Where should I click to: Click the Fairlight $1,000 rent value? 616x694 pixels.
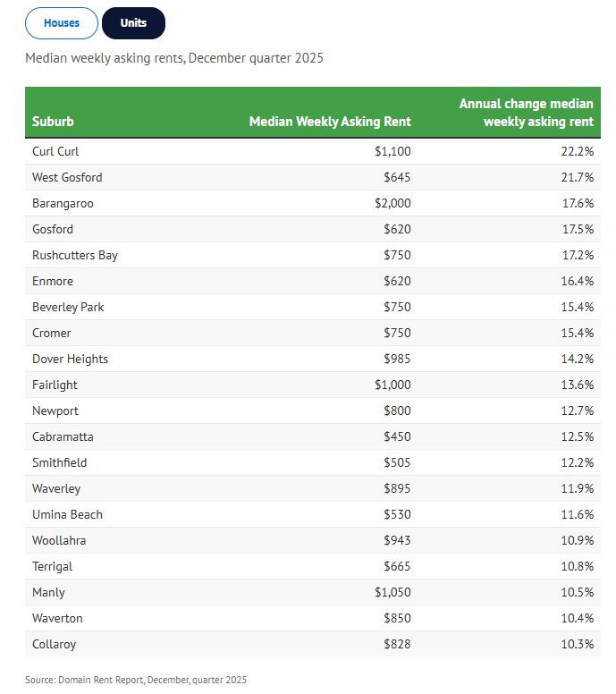pos(392,385)
